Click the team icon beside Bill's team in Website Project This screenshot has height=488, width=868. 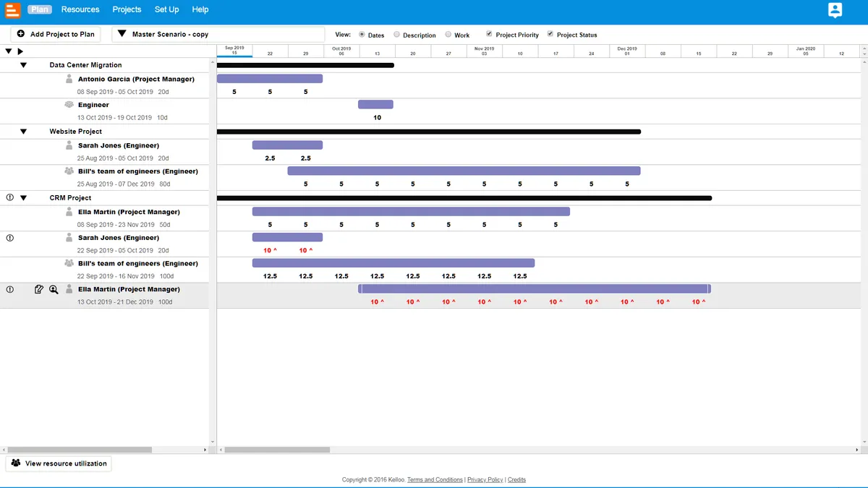click(x=69, y=171)
